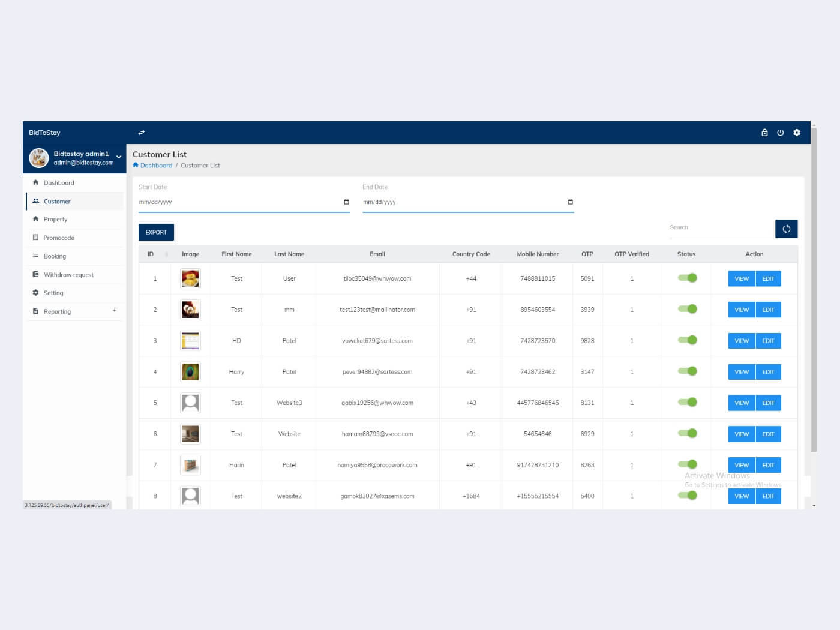Open the settings gear in header
840x630 pixels.
pos(797,133)
